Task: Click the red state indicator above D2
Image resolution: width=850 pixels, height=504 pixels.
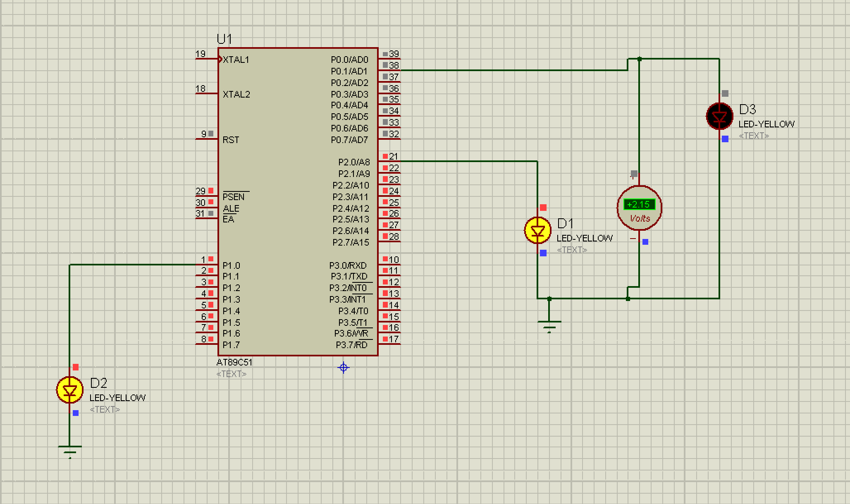Action: tap(76, 367)
